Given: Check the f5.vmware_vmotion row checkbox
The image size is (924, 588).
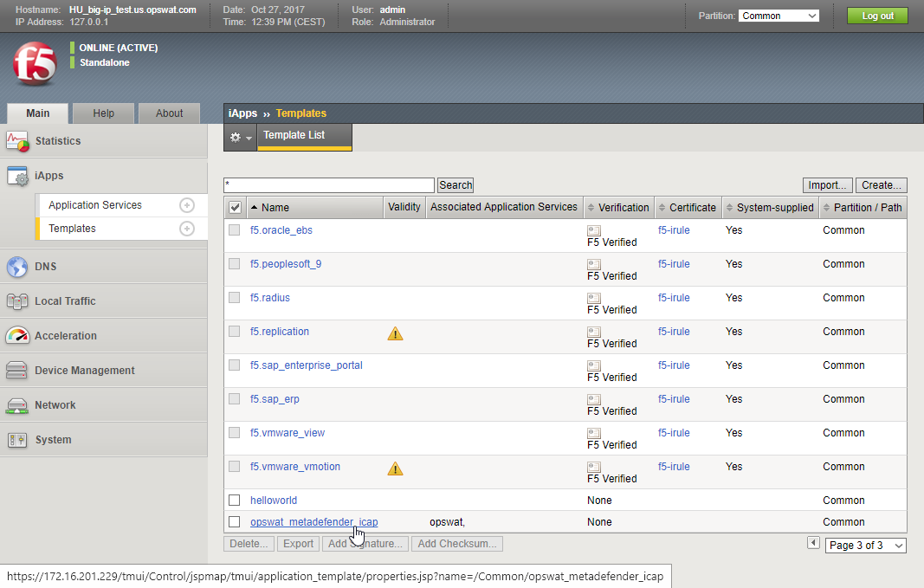Looking at the screenshot, I should tap(235, 467).
